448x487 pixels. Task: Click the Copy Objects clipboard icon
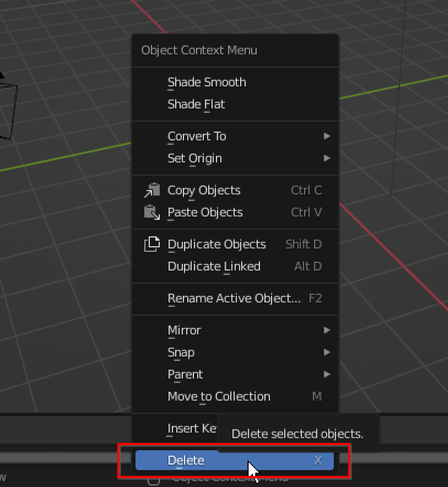coord(152,190)
